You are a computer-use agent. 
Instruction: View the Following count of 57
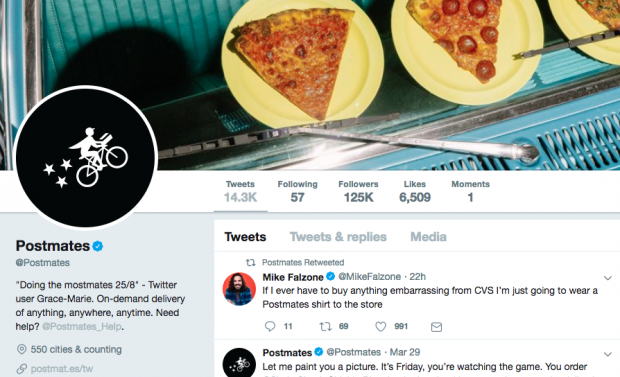point(297,191)
